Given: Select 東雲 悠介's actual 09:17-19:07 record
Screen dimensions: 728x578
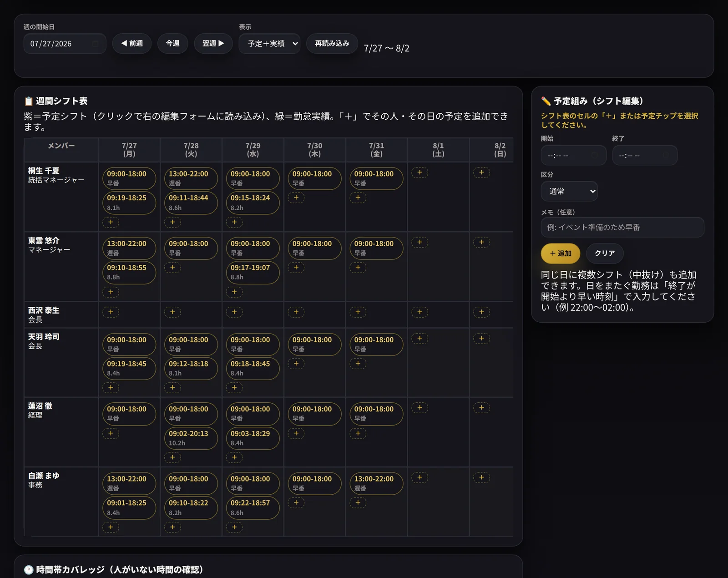Looking at the screenshot, I should [253, 273].
